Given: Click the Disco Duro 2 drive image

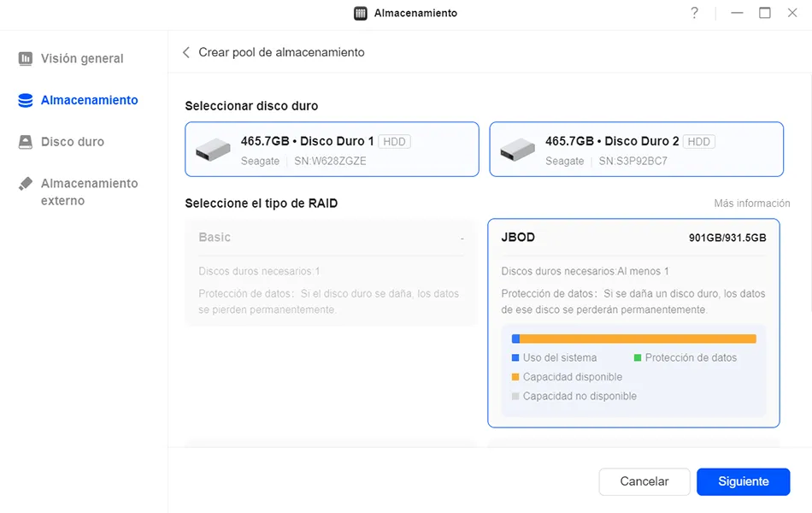Looking at the screenshot, I should coord(517,150).
